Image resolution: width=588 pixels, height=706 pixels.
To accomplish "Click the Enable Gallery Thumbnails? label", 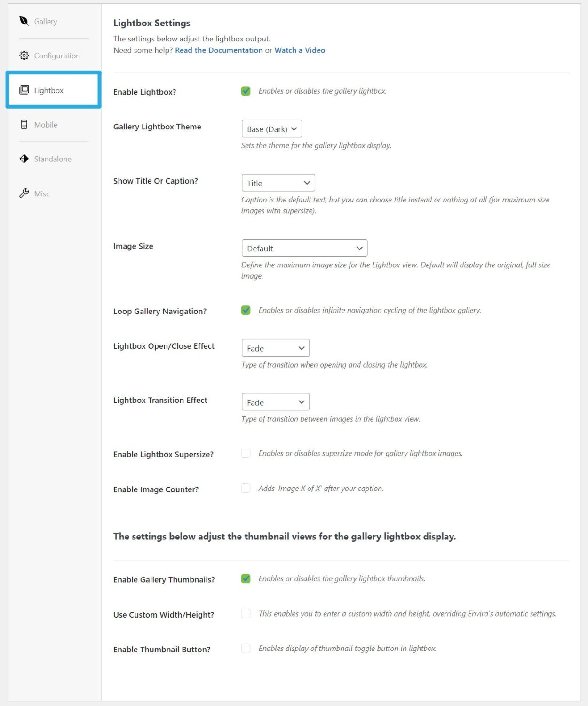I will pyautogui.click(x=164, y=579).
